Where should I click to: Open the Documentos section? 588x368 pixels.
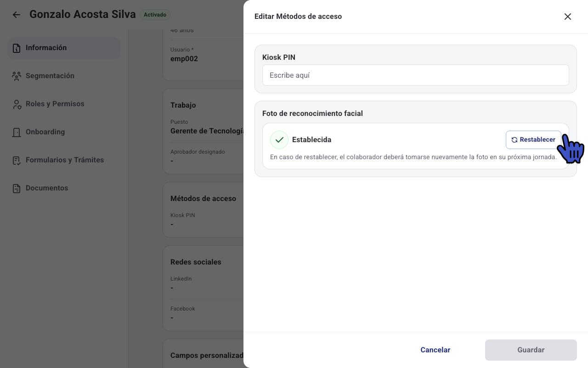[64, 188]
